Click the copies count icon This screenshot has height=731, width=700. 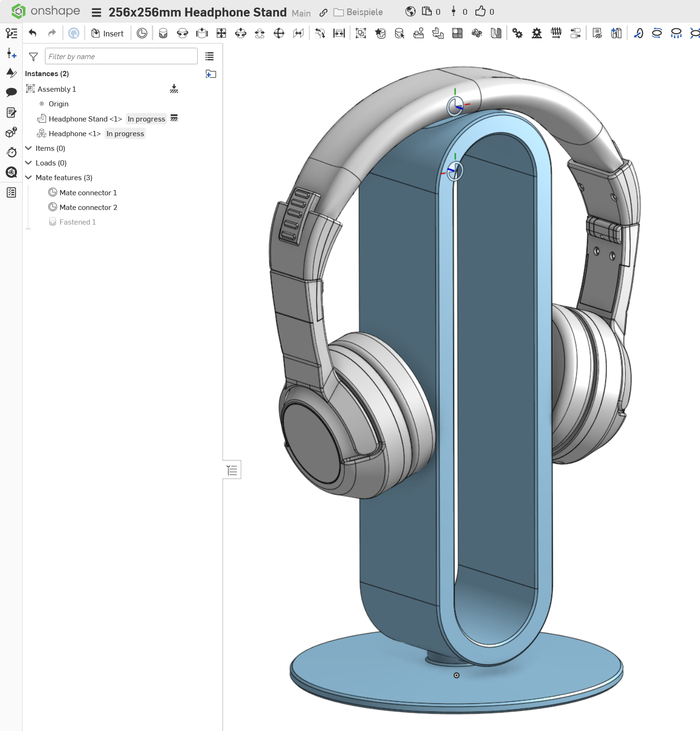(x=427, y=11)
